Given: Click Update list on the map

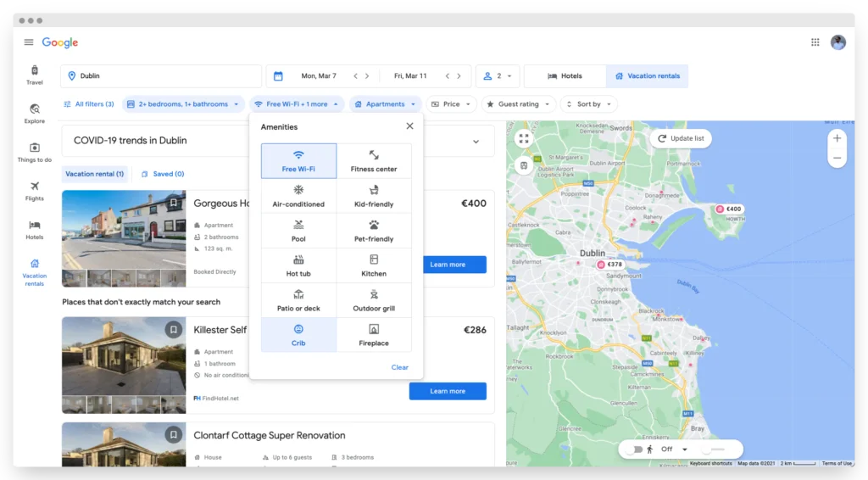Looking at the screenshot, I should tap(681, 138).
